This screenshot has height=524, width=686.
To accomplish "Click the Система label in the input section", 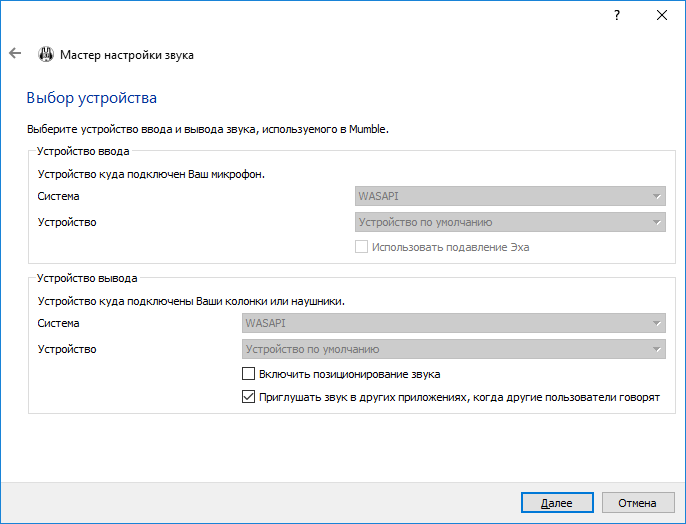I will tap(58, 196).
